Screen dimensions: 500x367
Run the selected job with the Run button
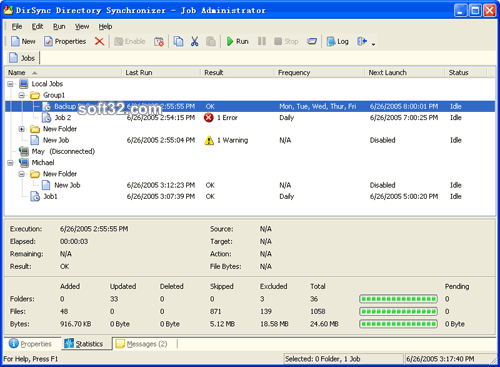click(237, 41)
